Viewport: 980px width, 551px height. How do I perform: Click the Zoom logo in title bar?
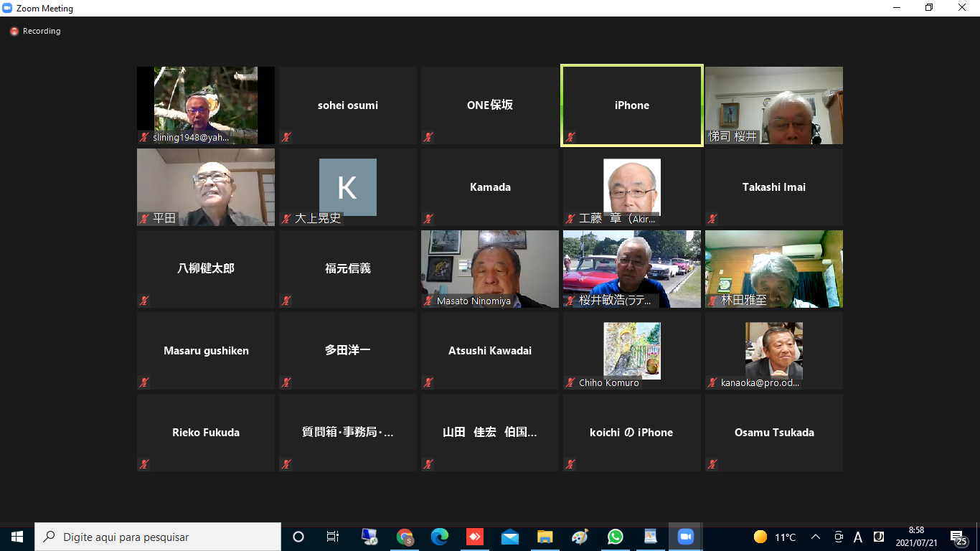point(8,9)
